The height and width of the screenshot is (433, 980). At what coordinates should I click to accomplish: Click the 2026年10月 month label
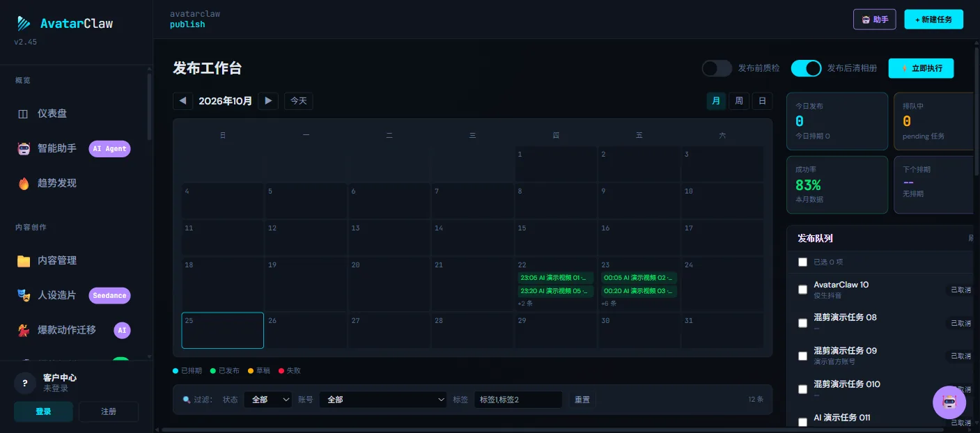click(225, 101)
